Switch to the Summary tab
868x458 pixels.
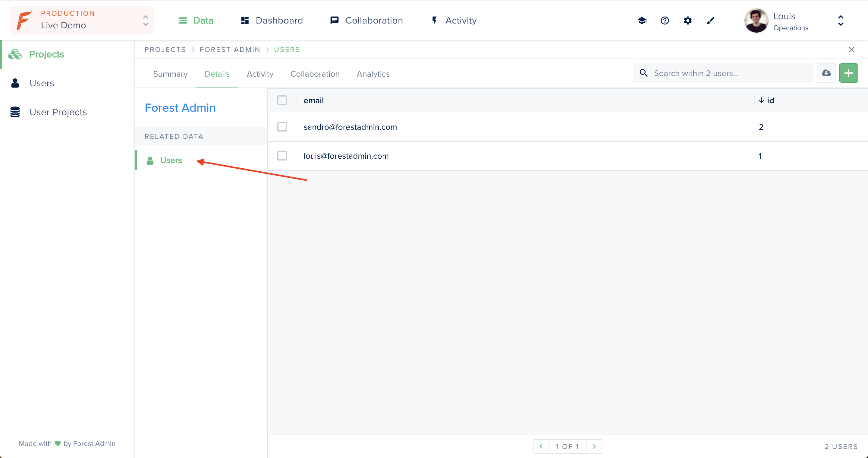pos(170,74)
